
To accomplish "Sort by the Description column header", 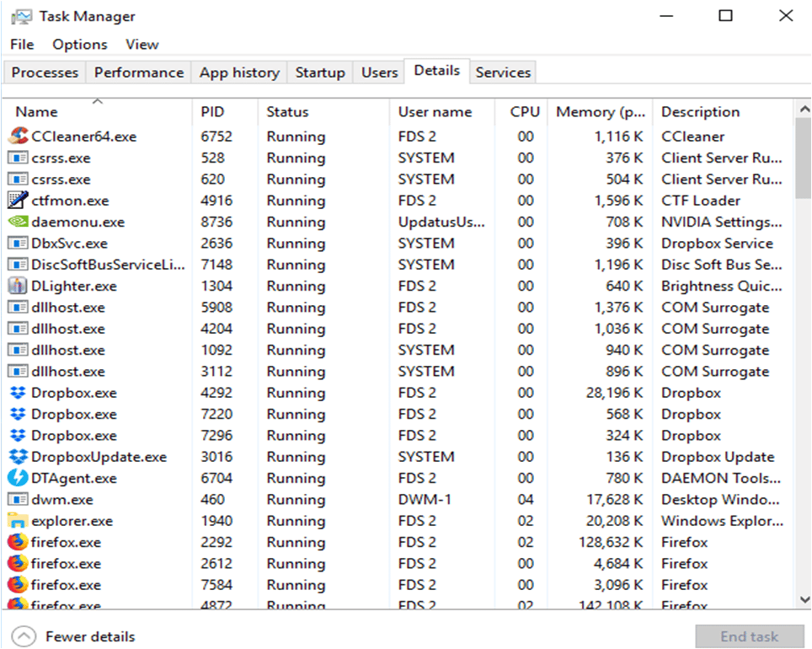I will tap(723, 111).
